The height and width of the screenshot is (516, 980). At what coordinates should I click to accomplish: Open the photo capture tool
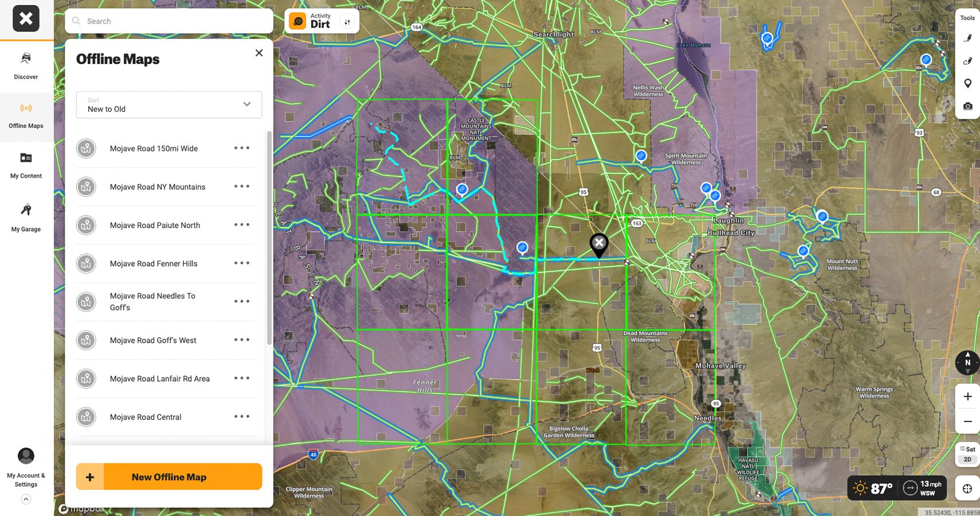tap(968, 105)
